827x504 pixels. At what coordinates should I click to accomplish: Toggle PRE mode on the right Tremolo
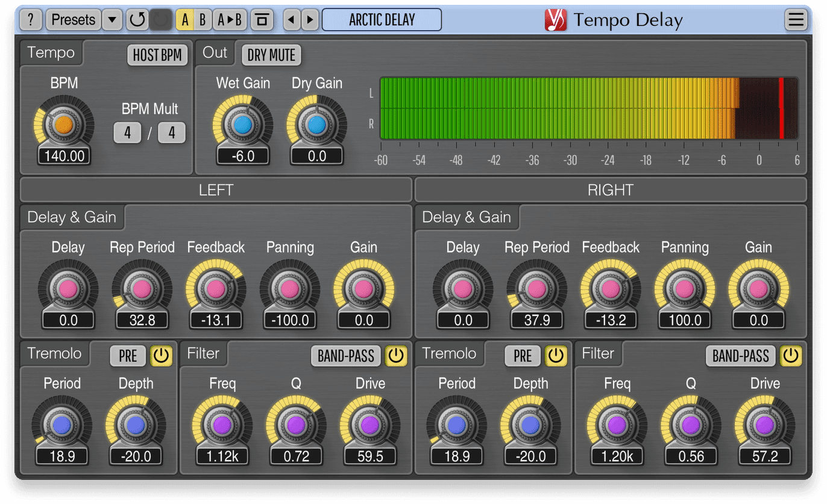pos(522,356)
